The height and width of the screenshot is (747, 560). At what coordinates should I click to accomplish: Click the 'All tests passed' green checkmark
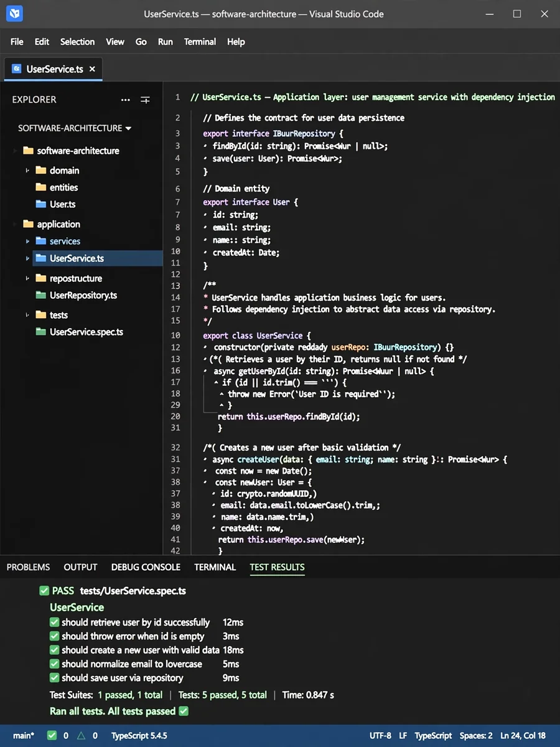tap(184, 711)
